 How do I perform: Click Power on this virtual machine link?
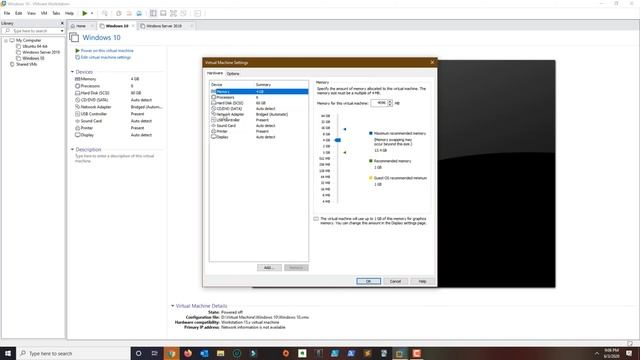(107, 51)
